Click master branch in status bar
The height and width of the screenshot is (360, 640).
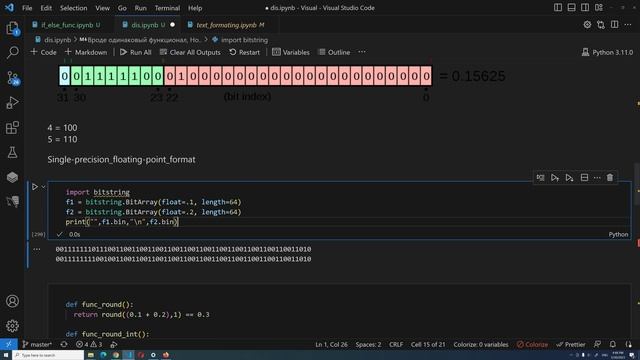coord(37,344)
